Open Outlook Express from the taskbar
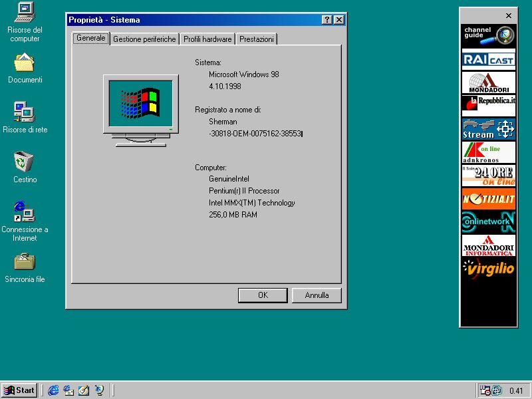The image size is (532, 399). [x=68, y=390]
